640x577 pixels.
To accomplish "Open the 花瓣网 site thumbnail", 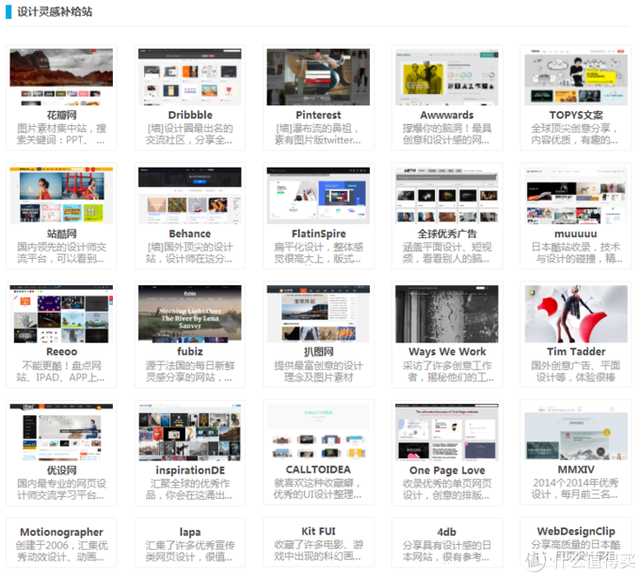I will click(61, 77).
